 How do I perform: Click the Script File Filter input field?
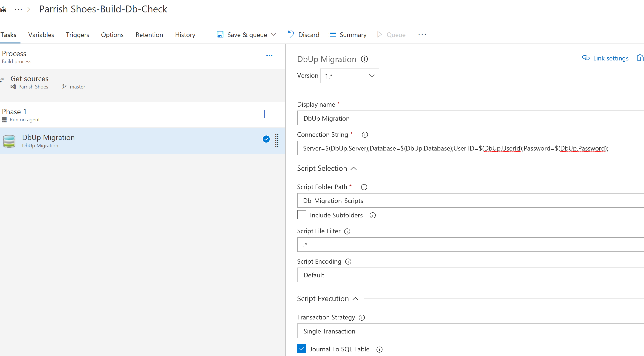[470, 245]
